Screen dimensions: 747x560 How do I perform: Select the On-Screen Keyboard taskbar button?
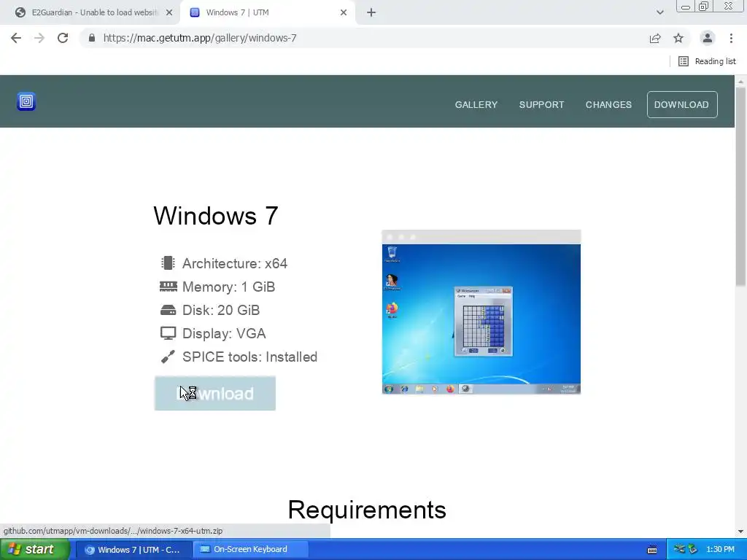pos(251,550)
